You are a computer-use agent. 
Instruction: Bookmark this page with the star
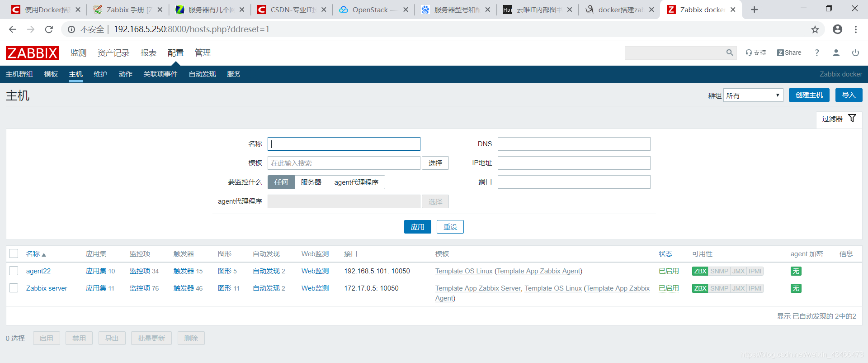tap(815, 29)
